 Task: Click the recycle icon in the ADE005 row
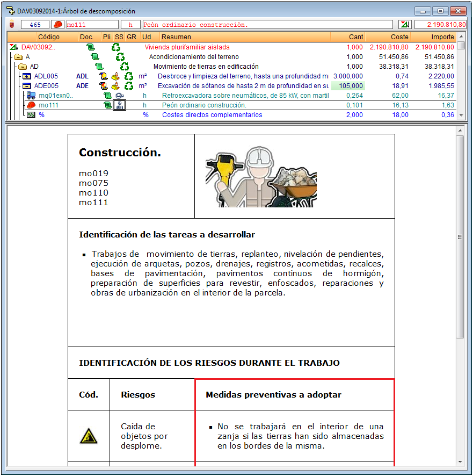[x=129, y=86]
